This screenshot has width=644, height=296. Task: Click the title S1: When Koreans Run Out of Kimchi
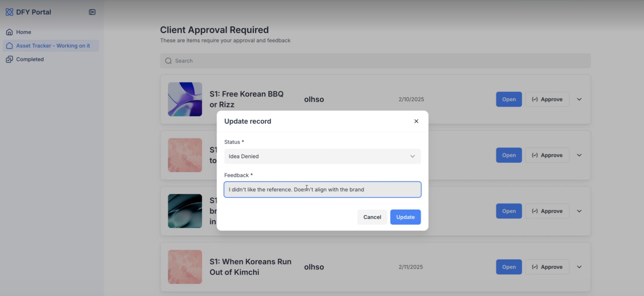coord(250,267)
